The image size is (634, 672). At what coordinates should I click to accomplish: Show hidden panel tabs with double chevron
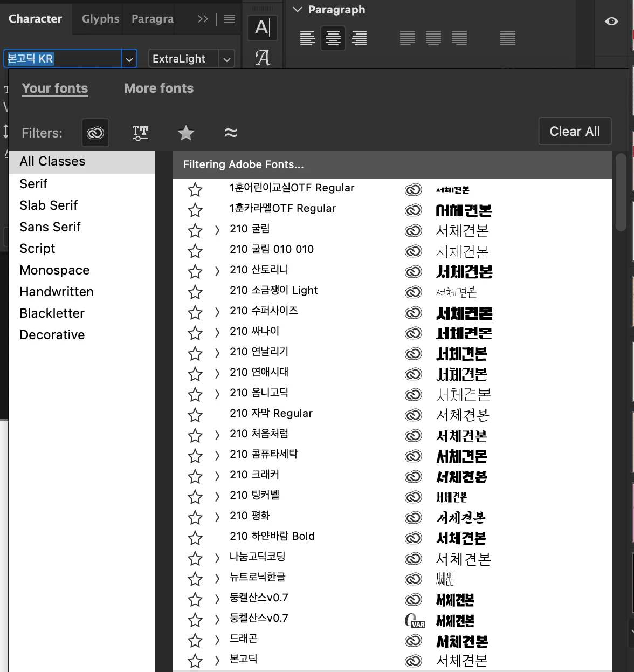pos(203,19)
